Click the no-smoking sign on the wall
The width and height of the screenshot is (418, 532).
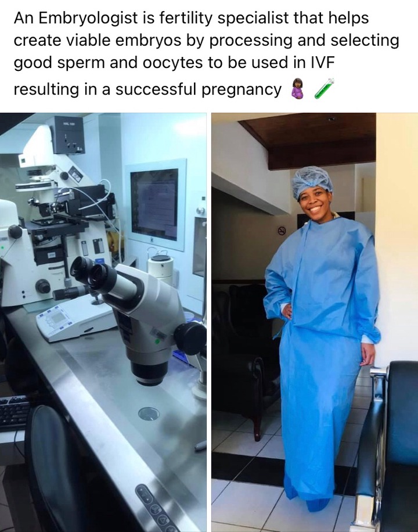[x=282, y=231]
